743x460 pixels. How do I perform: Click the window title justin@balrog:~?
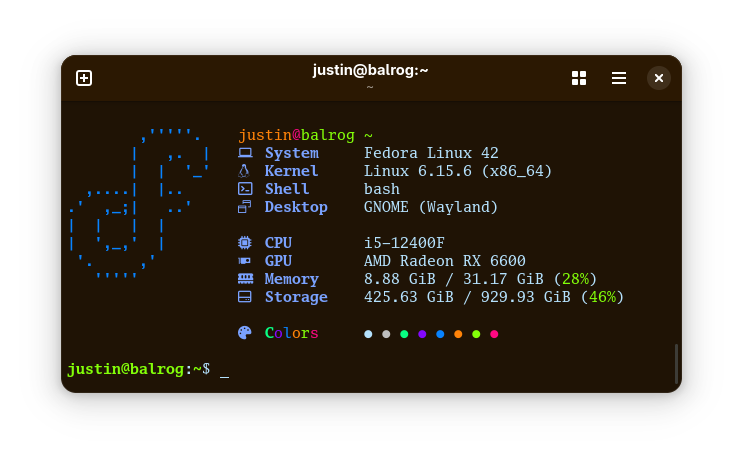point(371,71)
